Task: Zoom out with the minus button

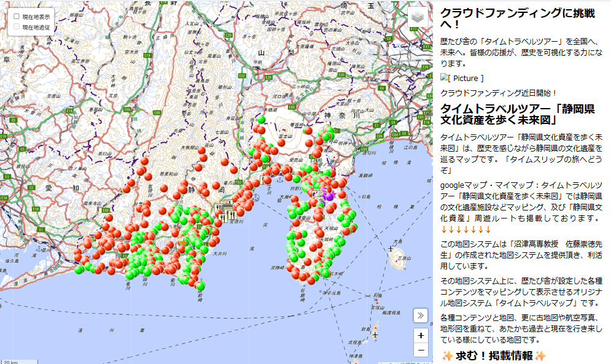Action: click(421, 350)
